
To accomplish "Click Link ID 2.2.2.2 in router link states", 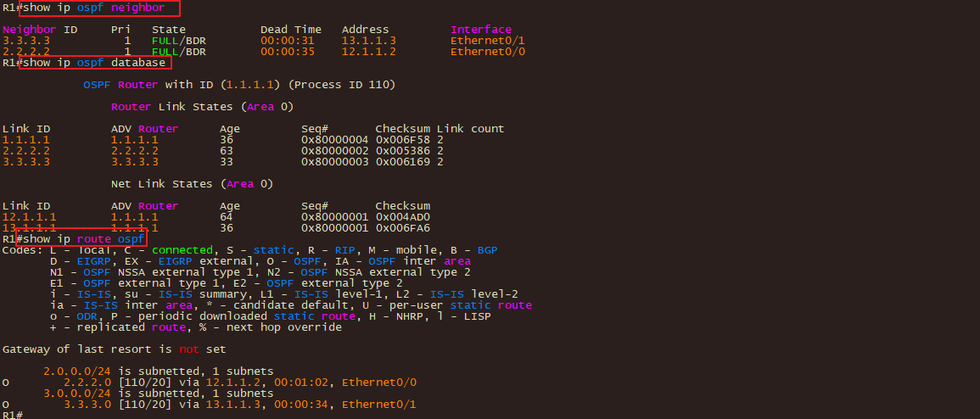I will [x=26, y=151].
